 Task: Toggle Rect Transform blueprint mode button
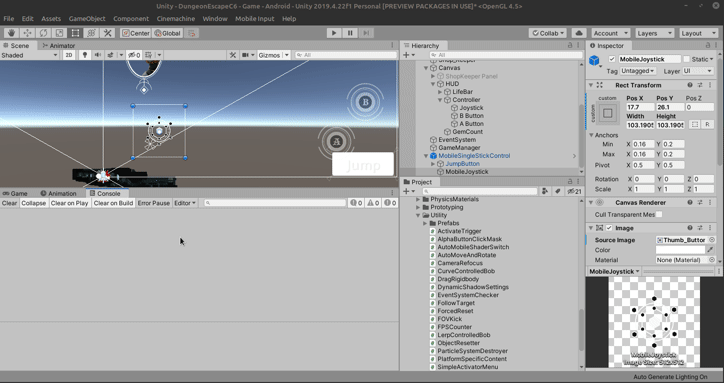(695, 125)
